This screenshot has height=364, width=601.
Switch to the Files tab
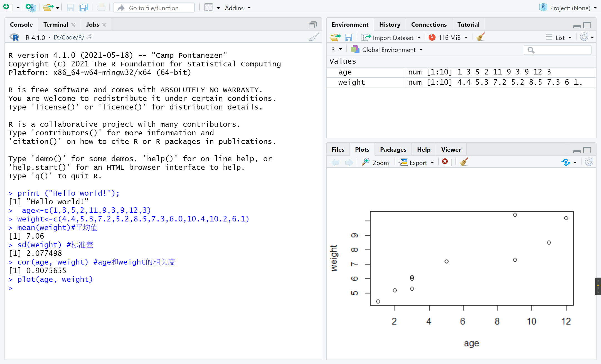[338, 149]
